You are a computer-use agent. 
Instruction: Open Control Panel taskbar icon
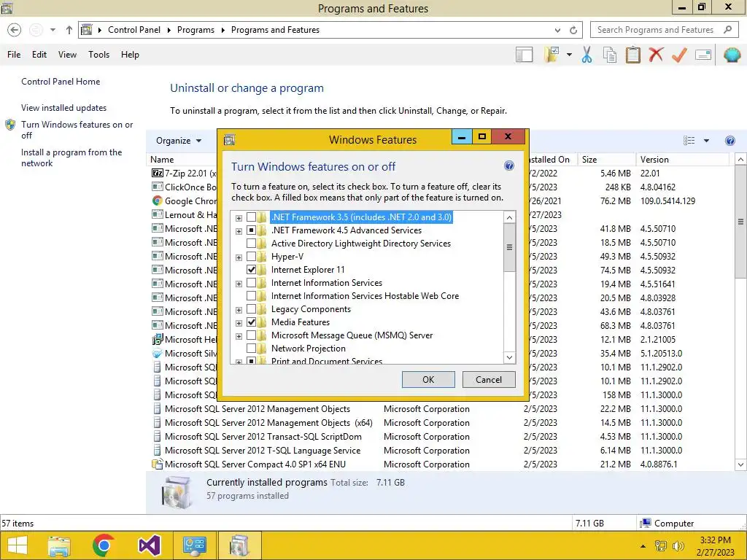[194, 545]
